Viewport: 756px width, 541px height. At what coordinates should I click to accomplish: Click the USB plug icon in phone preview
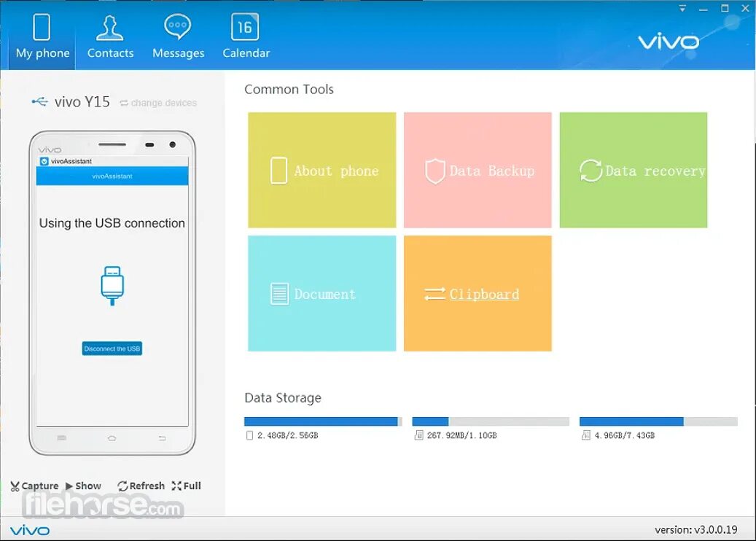coord(112,286)
